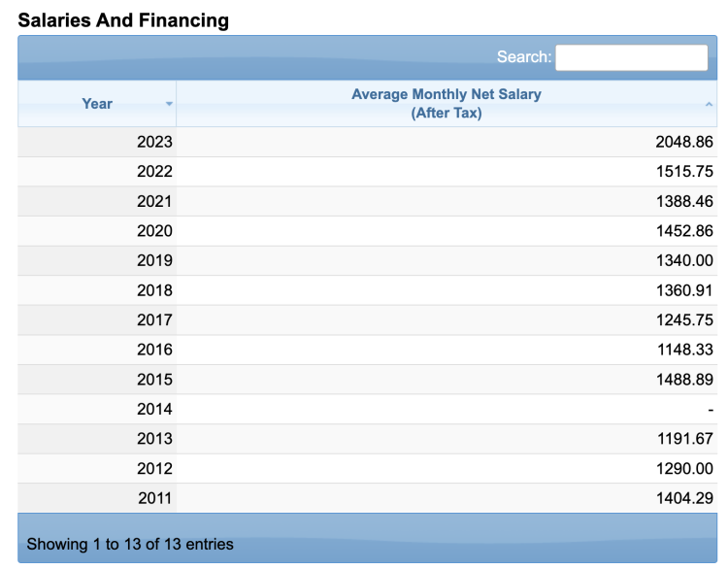Click the 1388.46 salary value
The height and width of the screenshot is (570, 728).
click(684, 201)
